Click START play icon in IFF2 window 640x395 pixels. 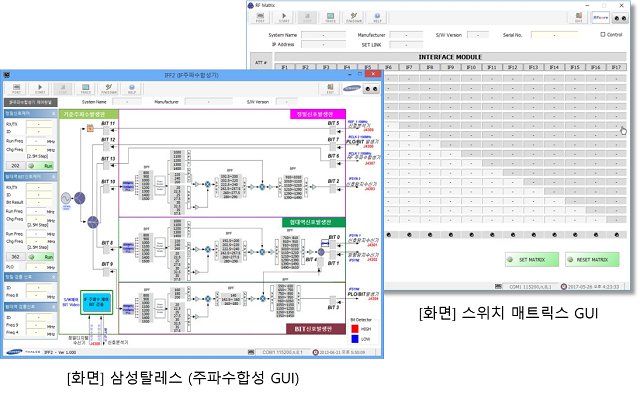[40, 89]
